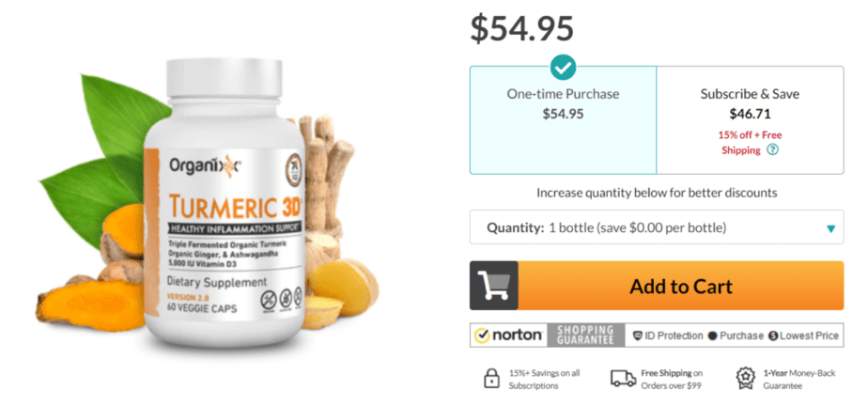
Task: Expand the 1 bottle quantity selector
Action: click(657, 227)
